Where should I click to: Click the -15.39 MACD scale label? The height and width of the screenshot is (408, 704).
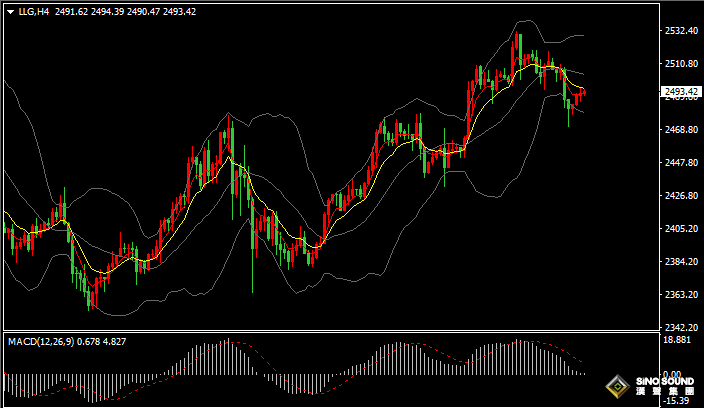(x=678, y=401)
